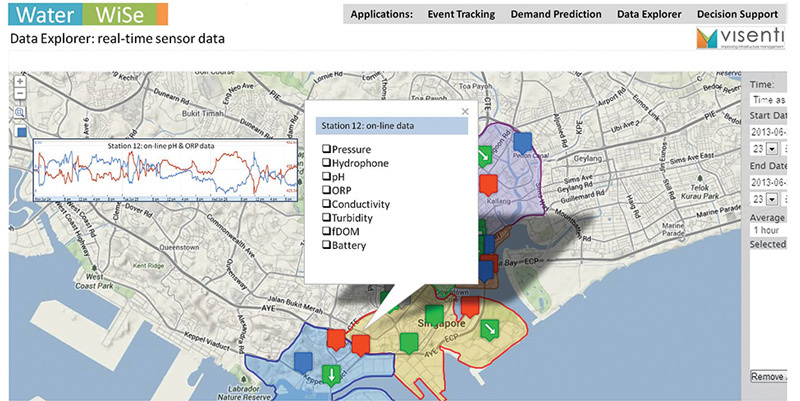
Task: Click the Remove button
Action: 768,376
